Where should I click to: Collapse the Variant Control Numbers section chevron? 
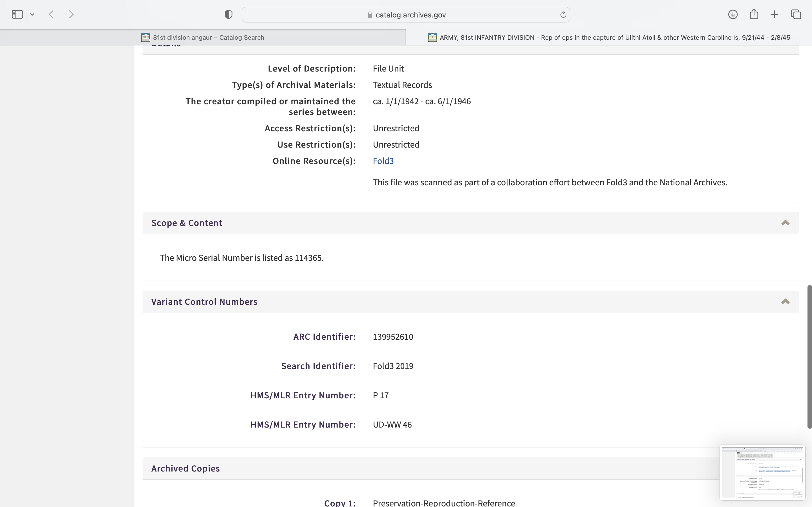point(785,302)
